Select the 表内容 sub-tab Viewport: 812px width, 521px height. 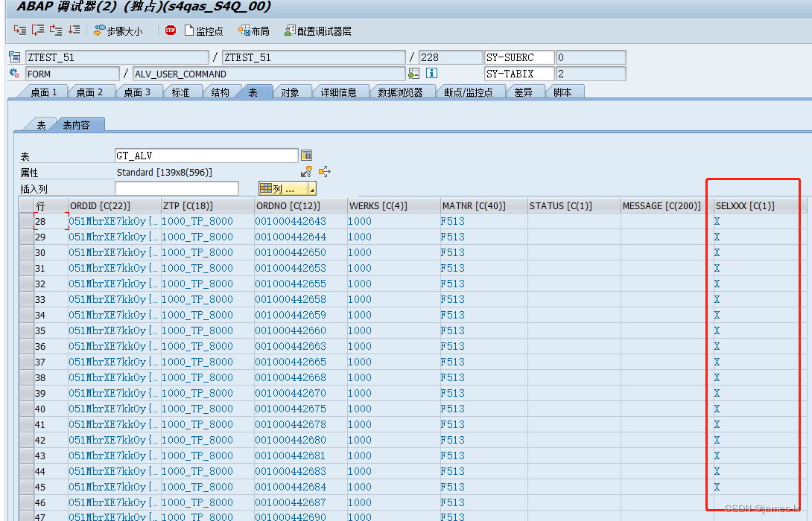[x=77, y=124]
